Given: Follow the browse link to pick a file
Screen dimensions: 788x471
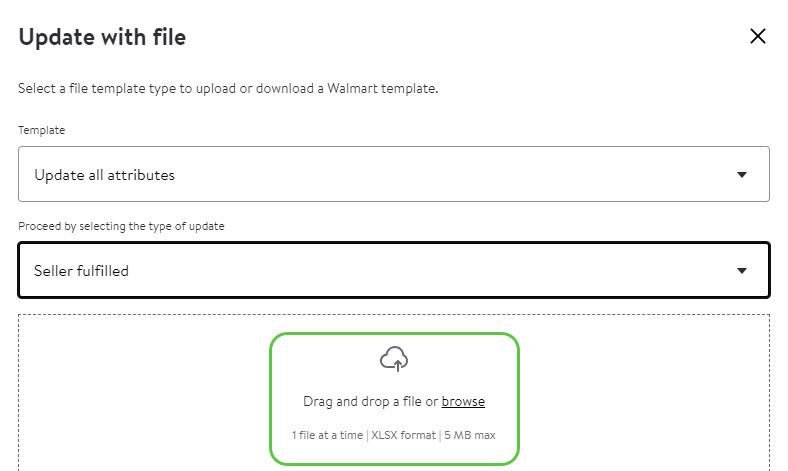Looking at the screenshot, I should pyautogui.click(x=463, y=402).
